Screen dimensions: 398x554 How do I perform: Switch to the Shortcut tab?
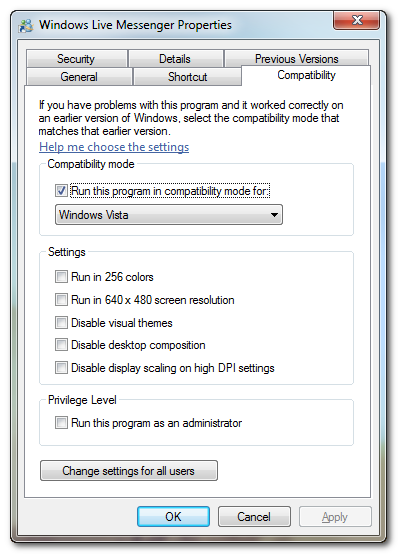pos(187,77)
